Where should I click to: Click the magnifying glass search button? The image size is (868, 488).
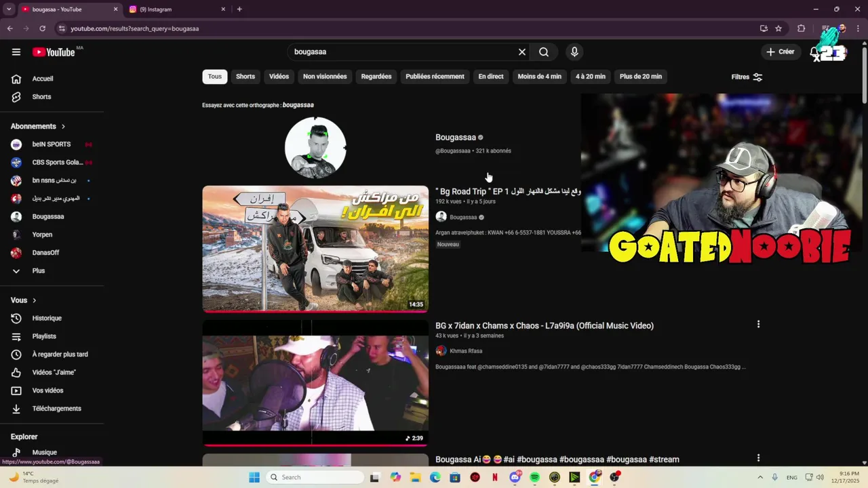click(x=544, y=52)
